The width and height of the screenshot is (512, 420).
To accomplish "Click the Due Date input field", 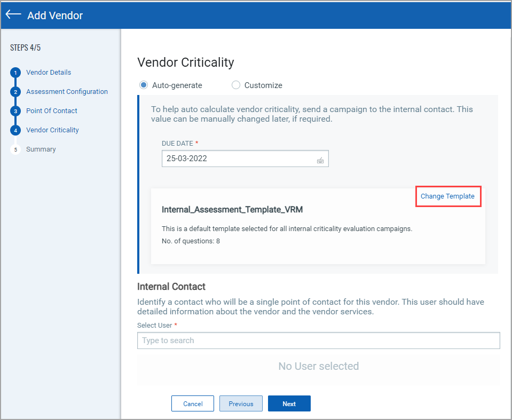I will (x=238, y=159).
